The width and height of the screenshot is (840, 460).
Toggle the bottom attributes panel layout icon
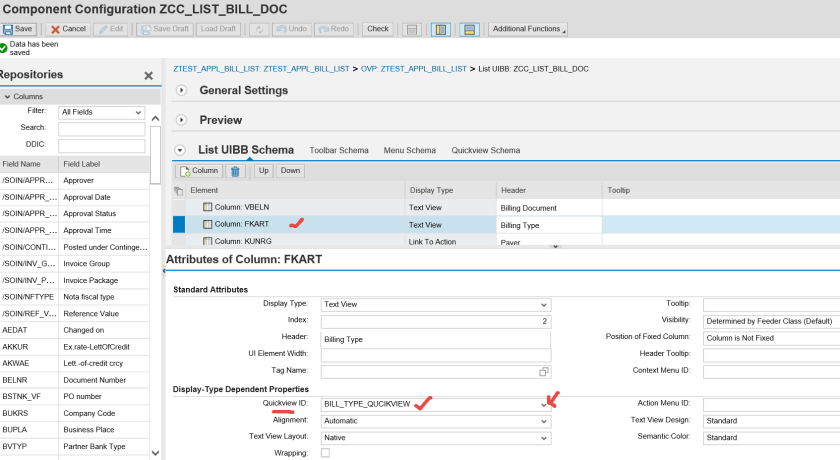(467, 29)
